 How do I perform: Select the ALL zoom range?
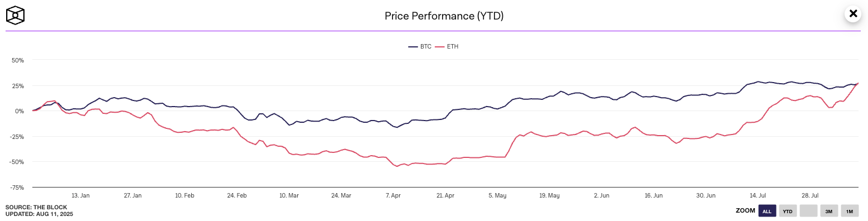point(767,211)
